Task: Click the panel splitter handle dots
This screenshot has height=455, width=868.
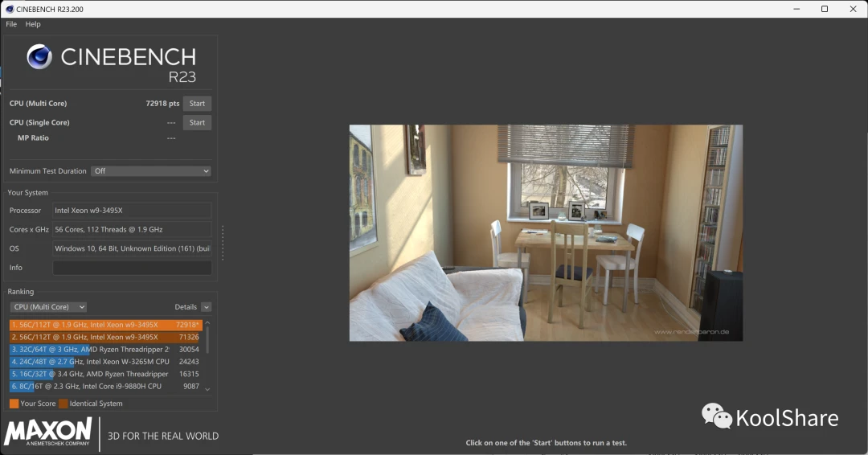Action: (223, 243)
